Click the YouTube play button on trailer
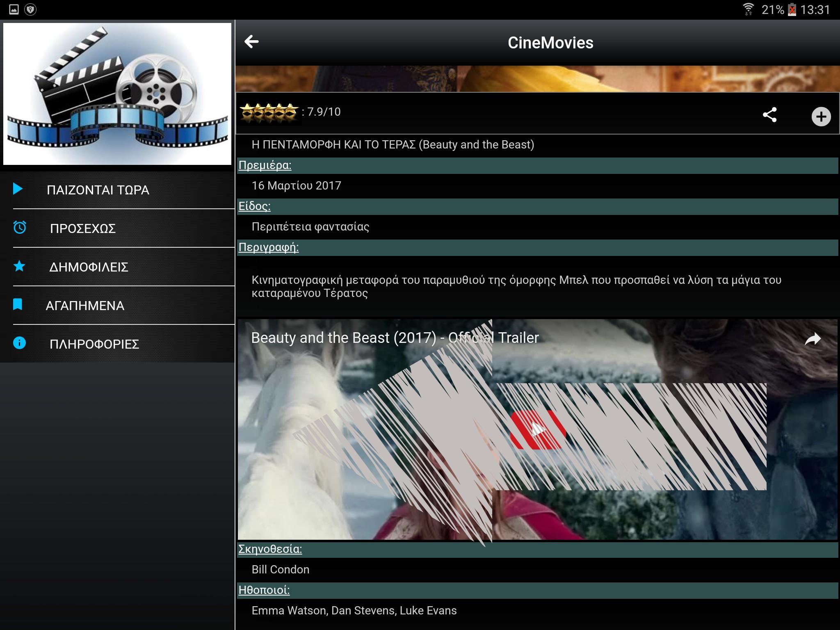Image resolution: width=840 pixels, height=630 pixels. click(538, 429)
